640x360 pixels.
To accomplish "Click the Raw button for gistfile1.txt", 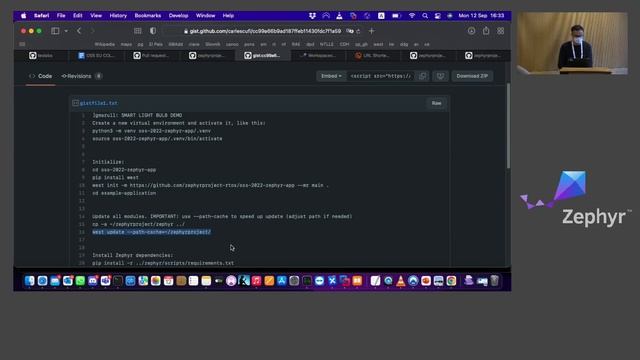I will click(436, 103).
